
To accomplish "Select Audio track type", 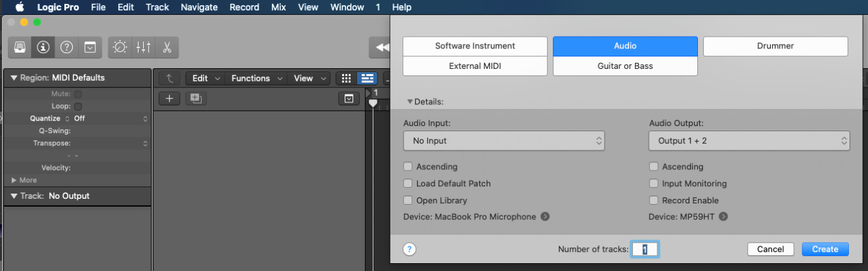I will (x=625, y=46).
